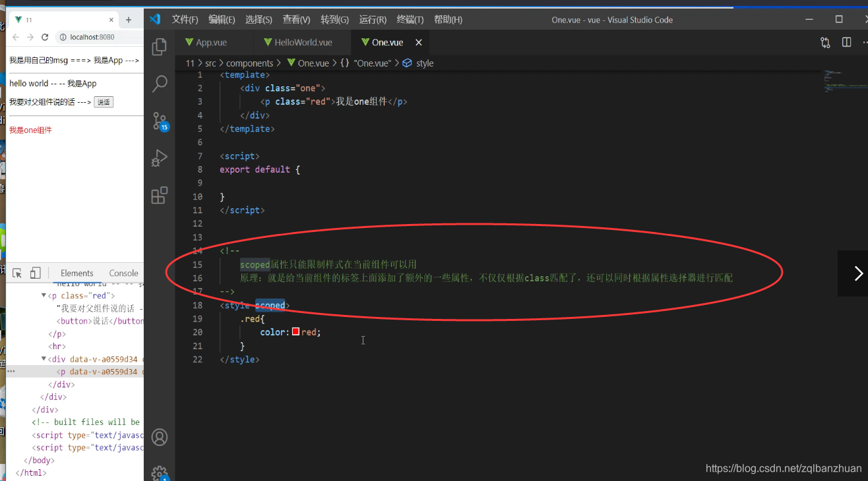Click the closing body tag row
868x481 pixels.
coord(39,460)
